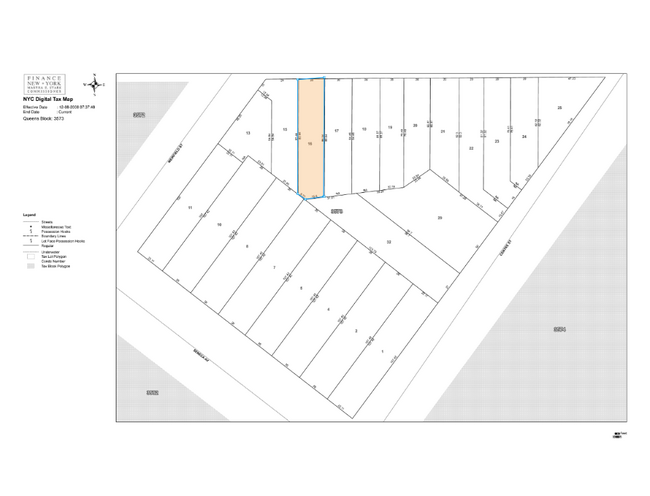Select tax lot 32 in the map
The height and width of the screenshot is (496, 650).
click(389, 242)
